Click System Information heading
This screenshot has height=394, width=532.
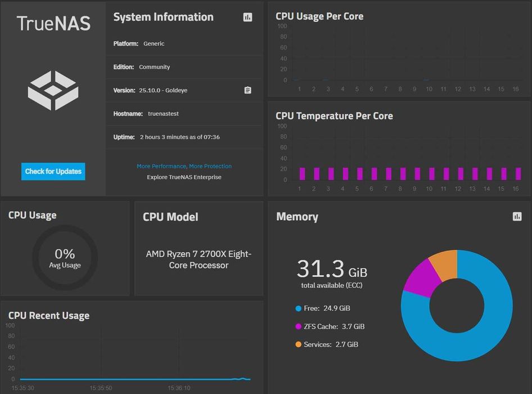click(x=164, y=17)
